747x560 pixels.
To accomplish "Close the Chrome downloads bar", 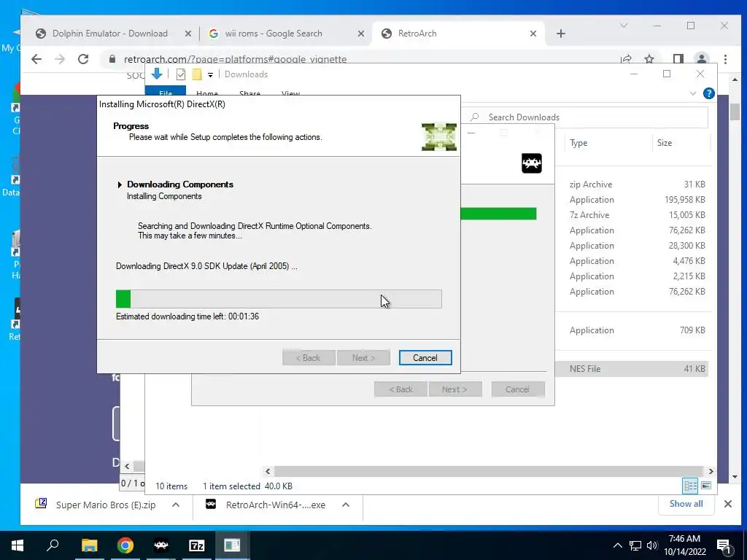I will (727, 504).
